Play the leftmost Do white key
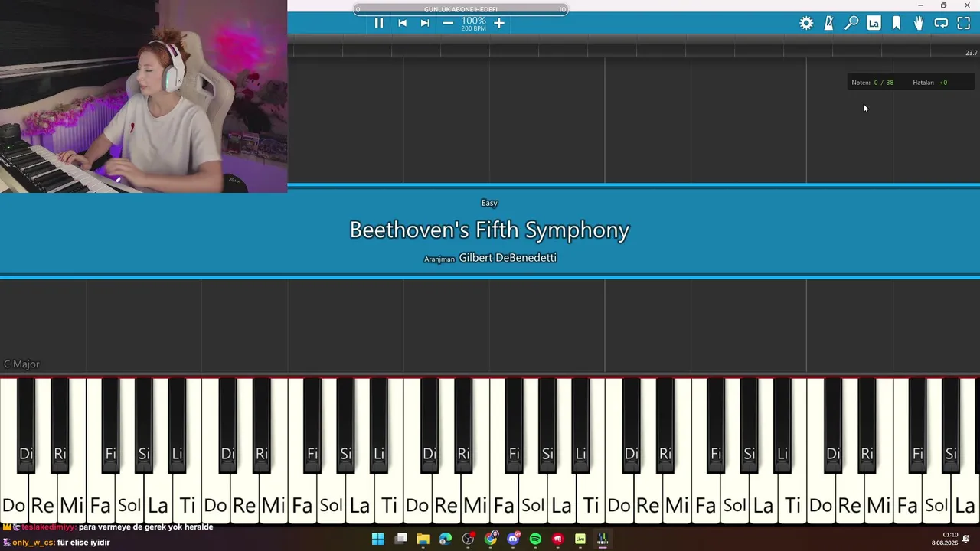Viewport: 980px width, 551px height. pos(14,497)
